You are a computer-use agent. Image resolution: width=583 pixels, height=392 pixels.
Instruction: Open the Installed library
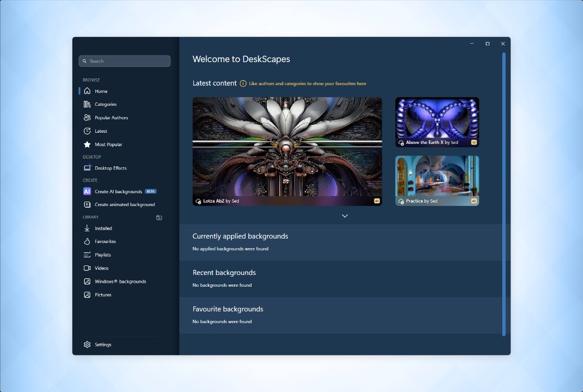[x=103, y=228]
